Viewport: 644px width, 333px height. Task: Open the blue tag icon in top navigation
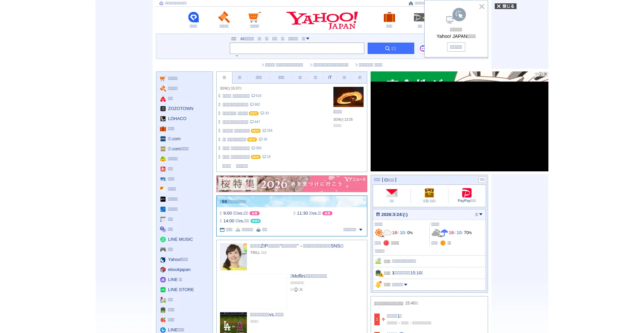click(194, 17)
